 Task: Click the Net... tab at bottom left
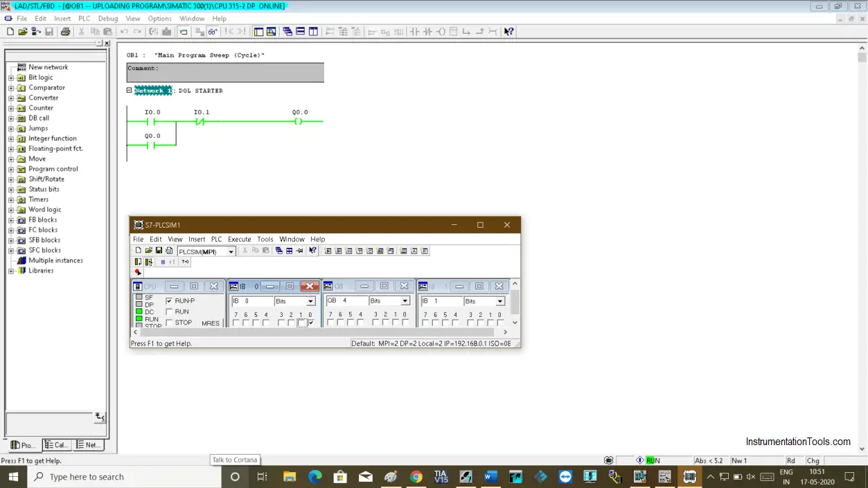pyautogui.click(x=89, y=445)
